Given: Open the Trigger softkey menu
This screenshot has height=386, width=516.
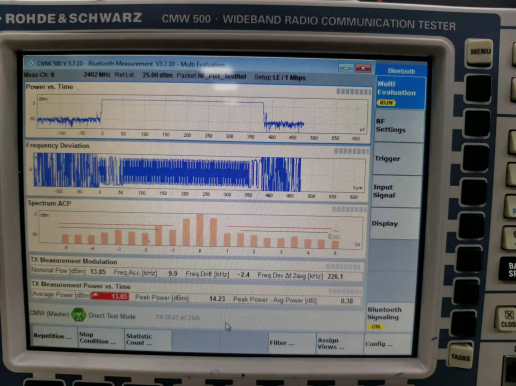Looking at the screenshot, I should (x=397, y=159).
